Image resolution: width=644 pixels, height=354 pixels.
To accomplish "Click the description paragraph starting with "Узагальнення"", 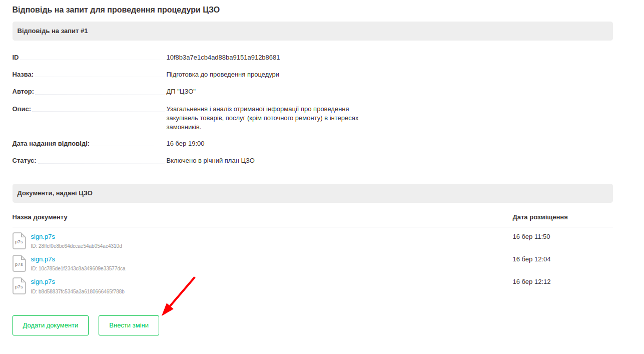I will 262,118.
